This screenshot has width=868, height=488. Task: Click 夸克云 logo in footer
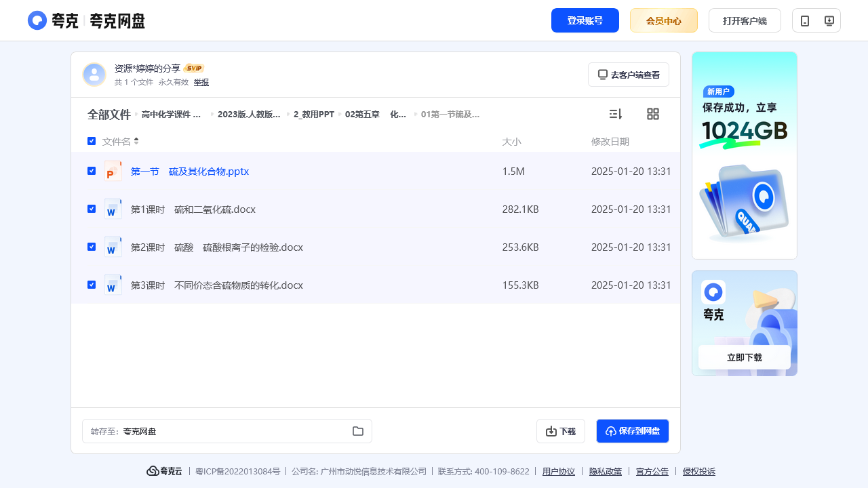[x=164, y=471]
